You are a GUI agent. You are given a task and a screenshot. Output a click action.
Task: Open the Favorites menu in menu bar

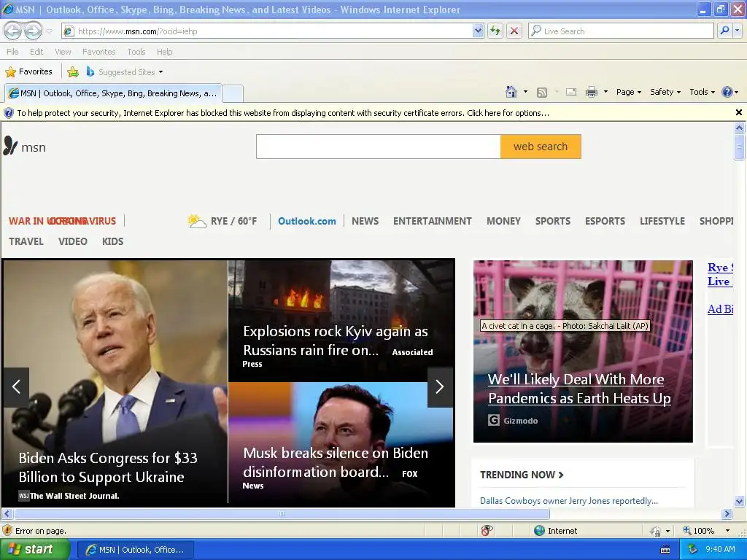coord(98,52)
